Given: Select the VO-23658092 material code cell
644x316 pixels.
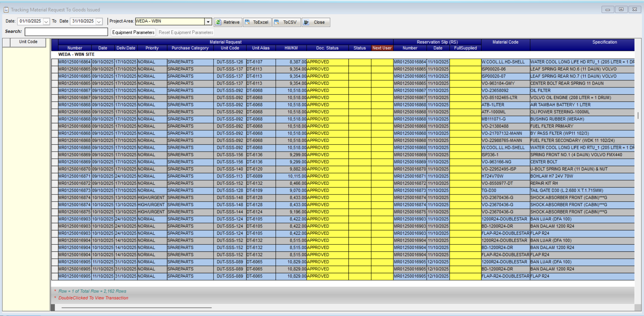Looking at the screenshot, I should (x=505, y=91).
